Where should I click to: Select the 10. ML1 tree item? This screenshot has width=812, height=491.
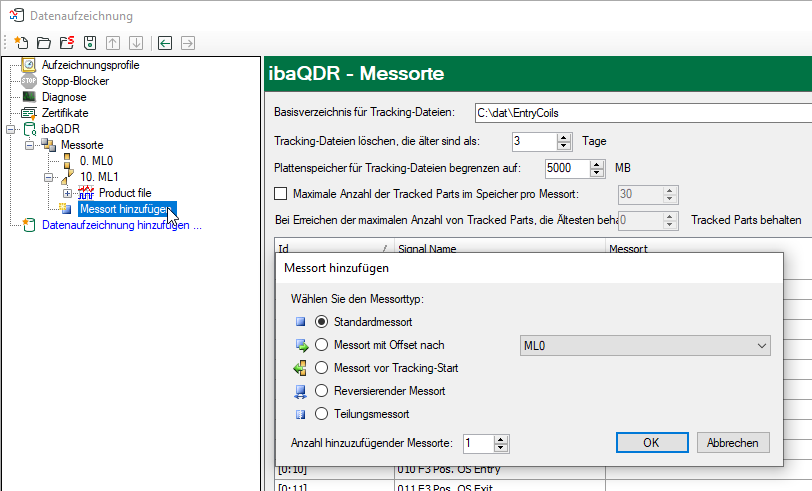tap(99, 177)
